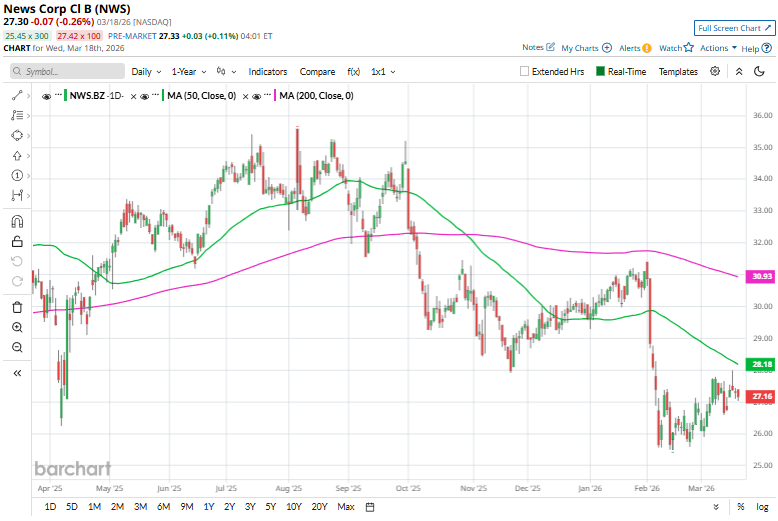Open the Daily frequency dropdown
This screenshot has width=778, height=521.
144,72
